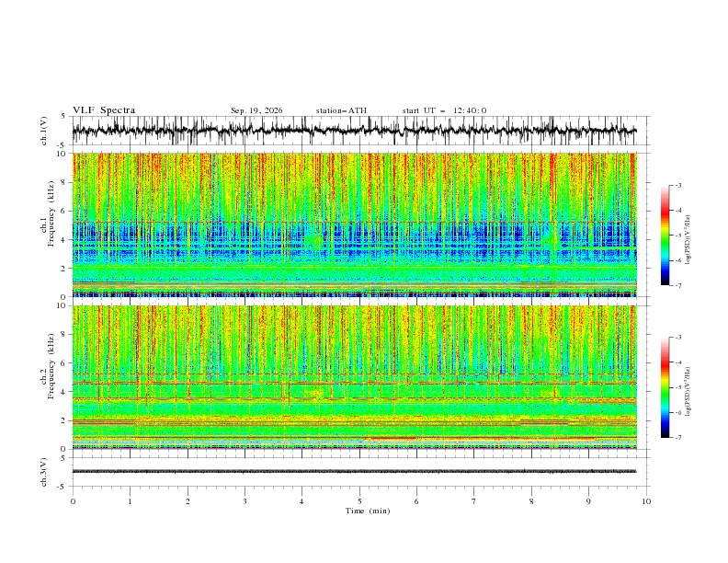Screen dimensions: 728x563
Task: Click the Time (min) axis label
Action: coord(368,511)
